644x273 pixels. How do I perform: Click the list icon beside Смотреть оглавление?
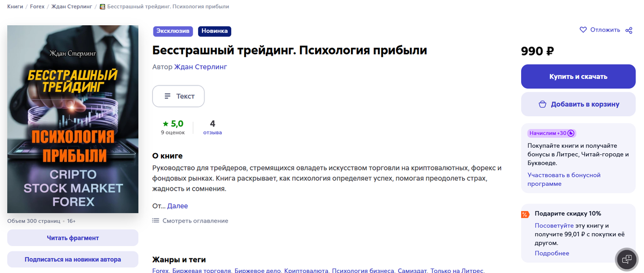coord(156,221)
